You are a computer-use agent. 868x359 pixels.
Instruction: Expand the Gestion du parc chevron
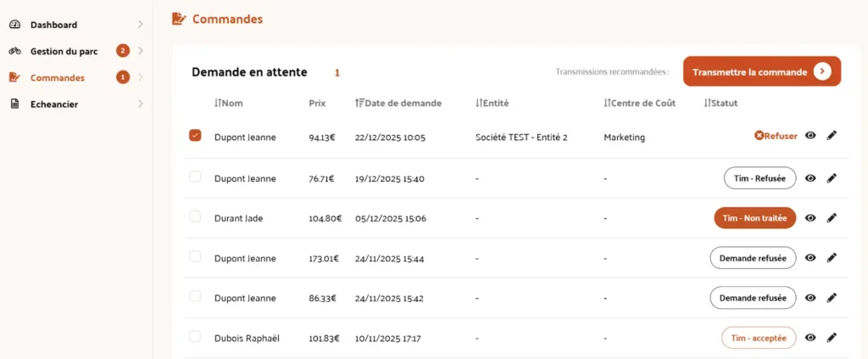(x=140, y=51)
